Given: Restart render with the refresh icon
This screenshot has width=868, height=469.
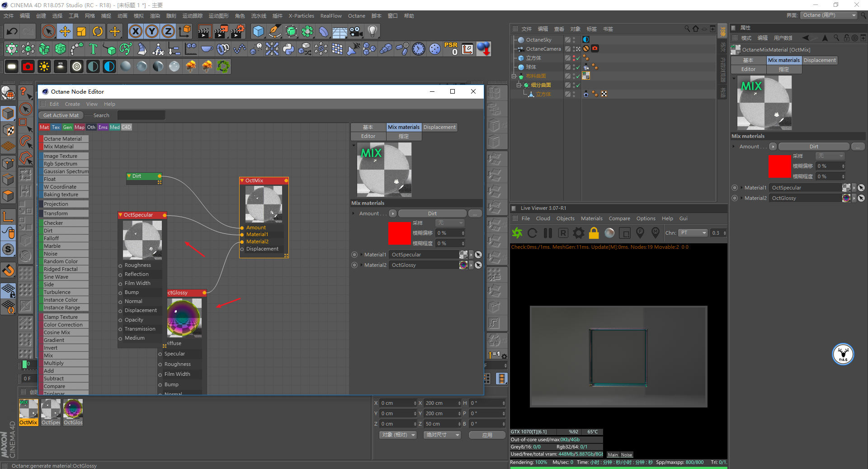Looking at the screenshot, I should click(533, 233).
